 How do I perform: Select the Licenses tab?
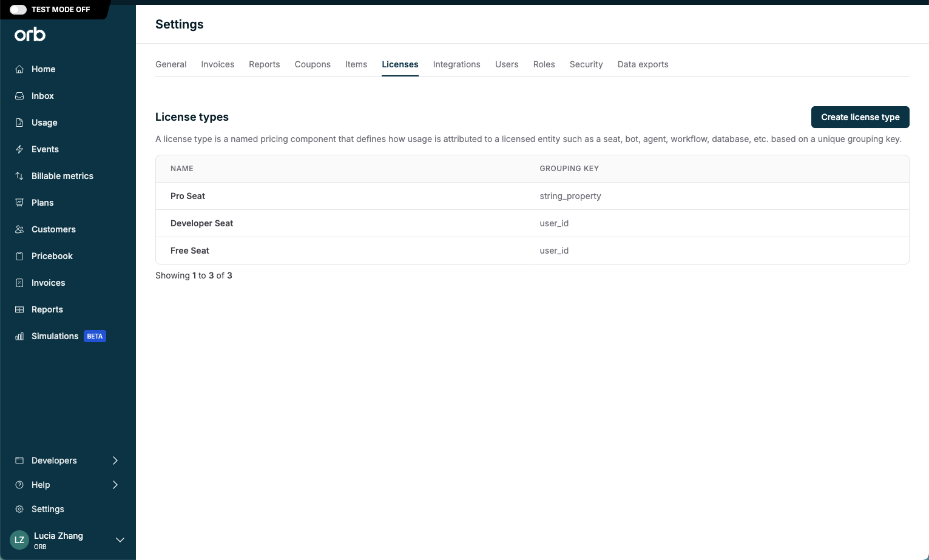click(x=400, y=64)
